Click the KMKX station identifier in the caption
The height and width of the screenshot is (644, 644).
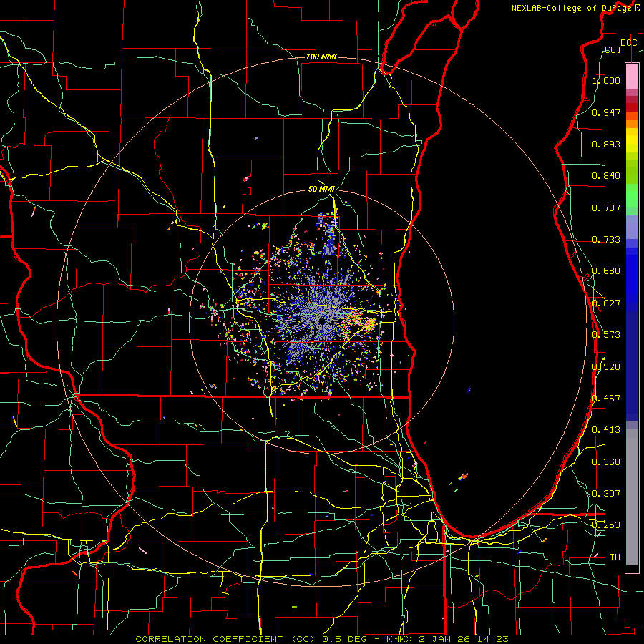coord(401,639)
